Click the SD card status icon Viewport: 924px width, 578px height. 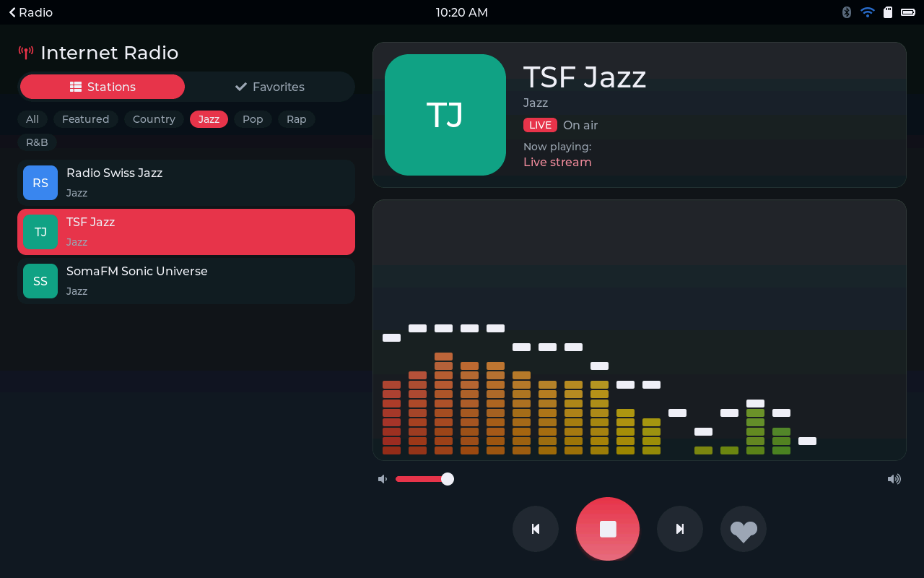click(888, 12)
